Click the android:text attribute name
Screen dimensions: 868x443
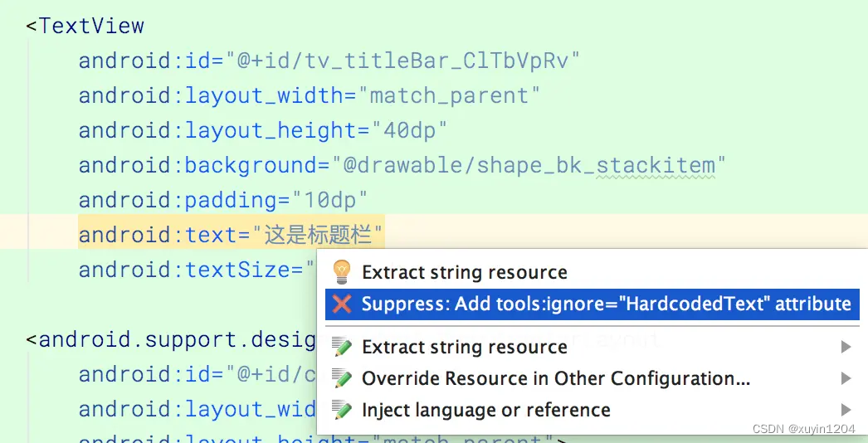pyautogui.click(x=158, y=236)
